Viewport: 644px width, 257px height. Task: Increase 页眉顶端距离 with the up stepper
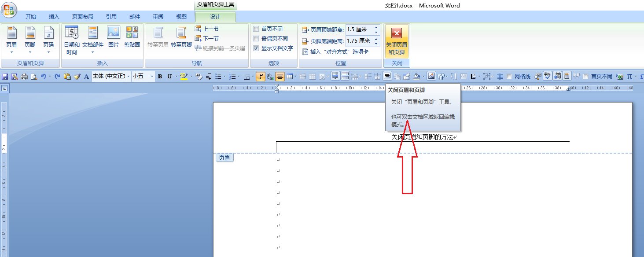pyautogui.click(x=376, y=27)
